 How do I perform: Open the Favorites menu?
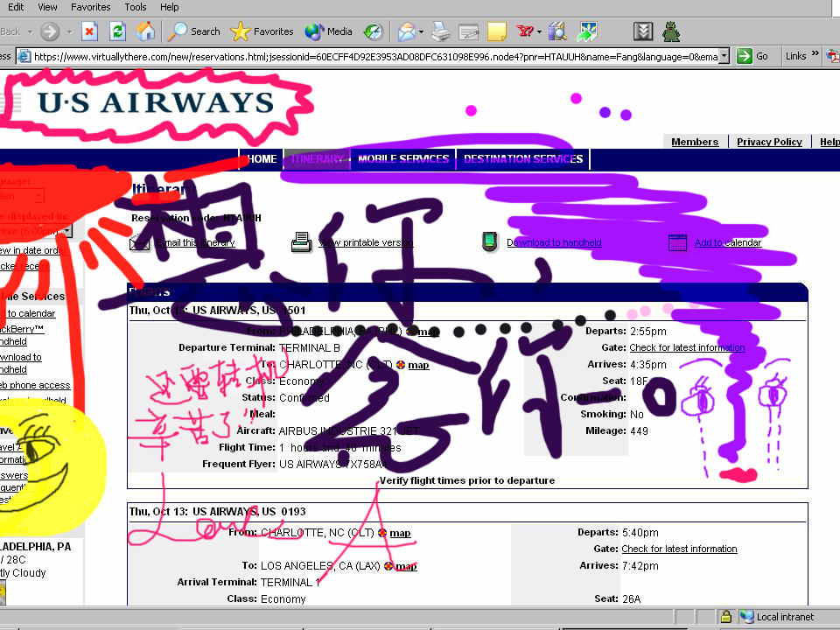tap(90, 7)
